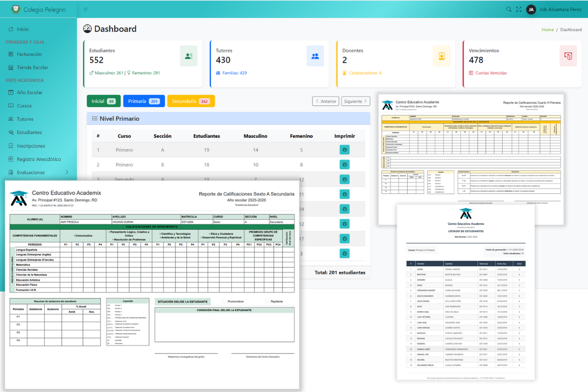
Task: Open the search magnifier icon
Action: 509,10
